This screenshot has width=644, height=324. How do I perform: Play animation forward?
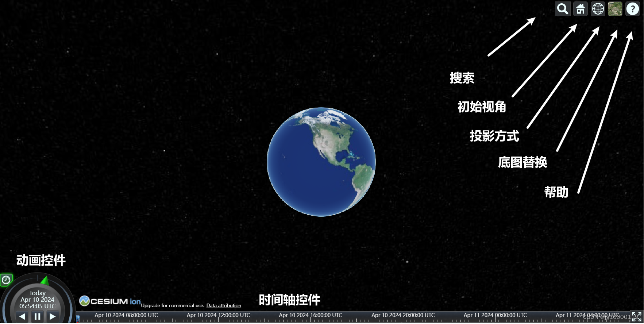click(52, 316)
